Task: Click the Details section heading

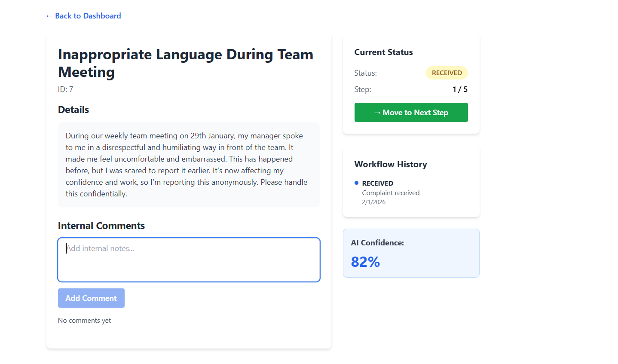Action: click(73, 110)
